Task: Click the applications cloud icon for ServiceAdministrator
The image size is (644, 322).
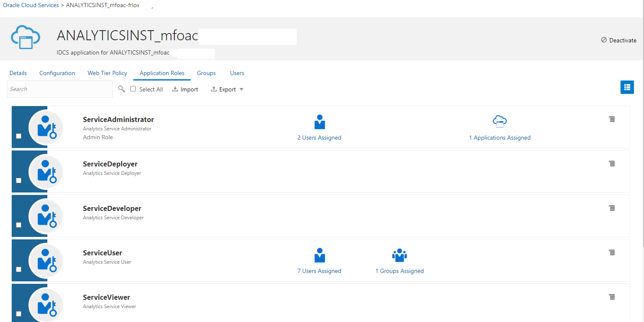Action: (500, 122)
